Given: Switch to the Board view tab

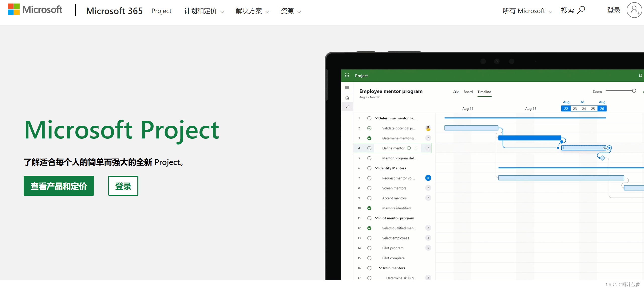Looking at the screenshot, I should click(x=468, y=92).
